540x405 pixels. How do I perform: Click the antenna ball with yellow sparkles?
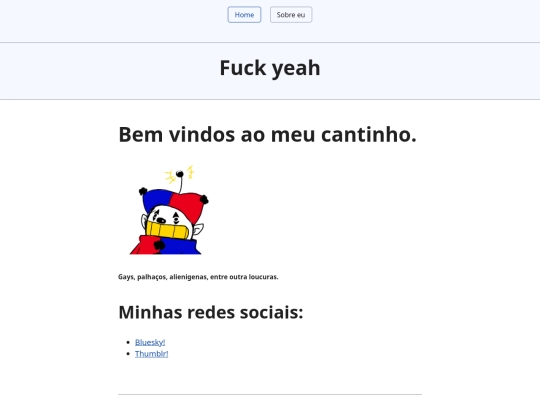point(180,174)
